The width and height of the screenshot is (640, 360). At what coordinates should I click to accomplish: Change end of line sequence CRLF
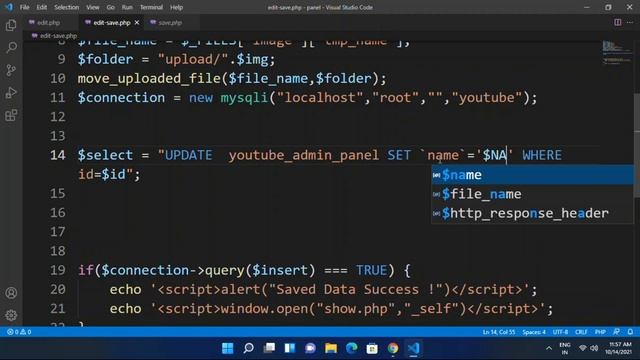[x=581, y=332]
